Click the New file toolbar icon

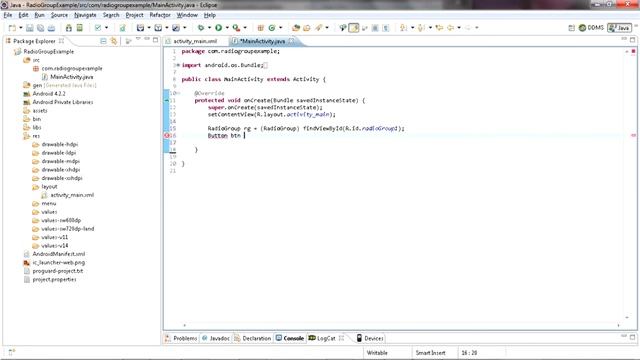pos(12,28)
